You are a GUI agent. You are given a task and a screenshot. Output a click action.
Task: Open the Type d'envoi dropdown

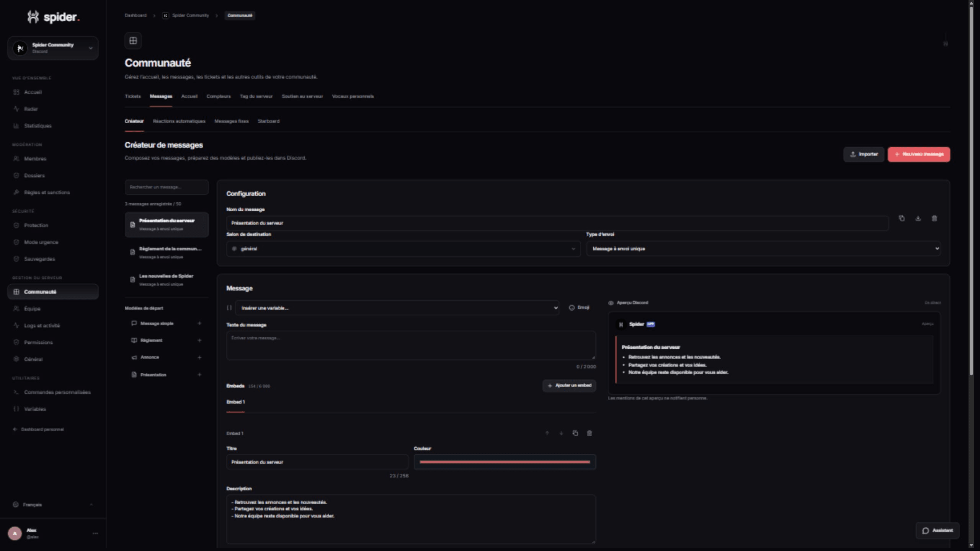point(763,249)
